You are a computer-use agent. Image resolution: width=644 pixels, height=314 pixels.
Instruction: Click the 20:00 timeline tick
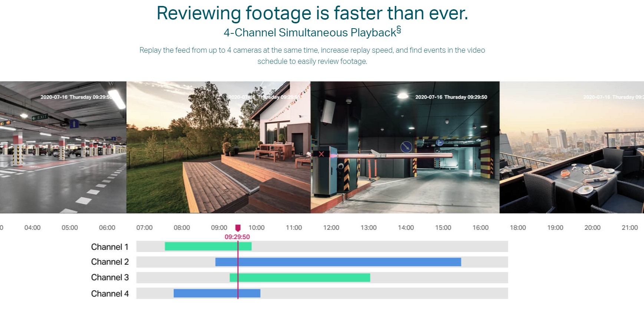coord(592,228)
